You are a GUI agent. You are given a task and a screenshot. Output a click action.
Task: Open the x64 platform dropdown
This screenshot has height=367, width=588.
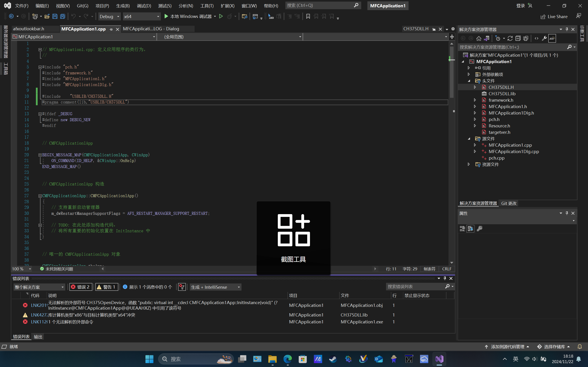pyautogui.click(x=142, y=16)
